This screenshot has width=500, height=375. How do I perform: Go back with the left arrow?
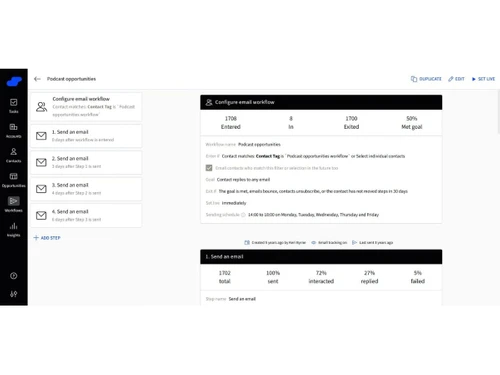[37, 79]
